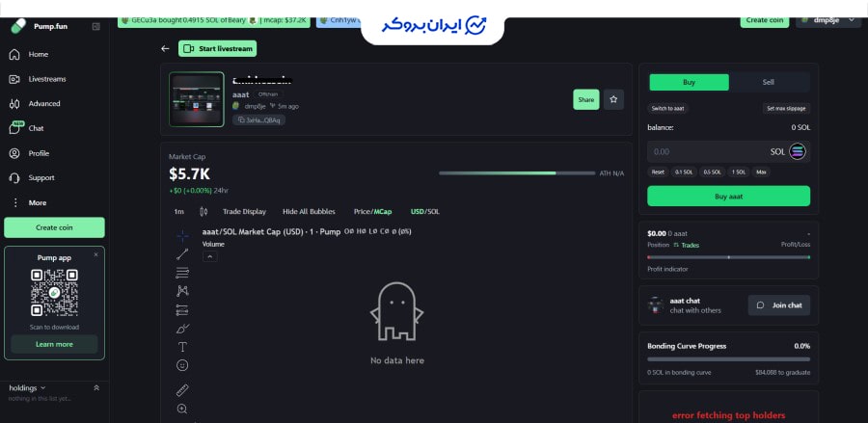
Task: Go back using the left arrow
Action: pos(165,48)
